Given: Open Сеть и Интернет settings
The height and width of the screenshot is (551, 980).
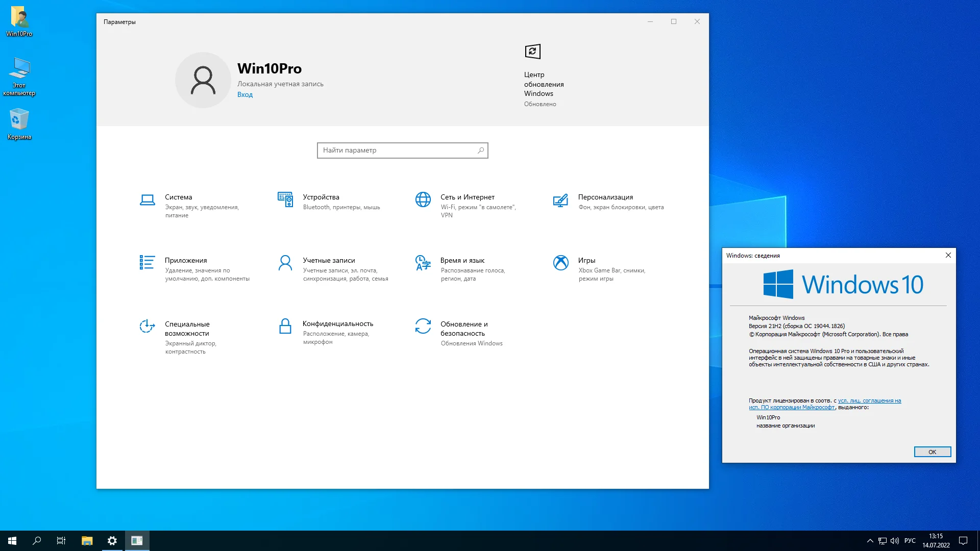Looking at the screenshot, I should [x=467, y=197].
